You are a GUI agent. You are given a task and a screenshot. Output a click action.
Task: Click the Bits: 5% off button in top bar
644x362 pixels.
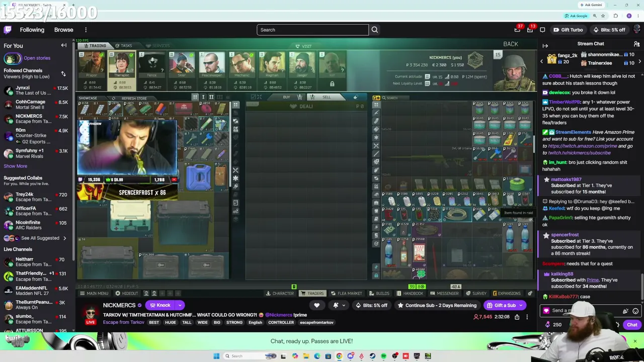[x=609, y=30]
